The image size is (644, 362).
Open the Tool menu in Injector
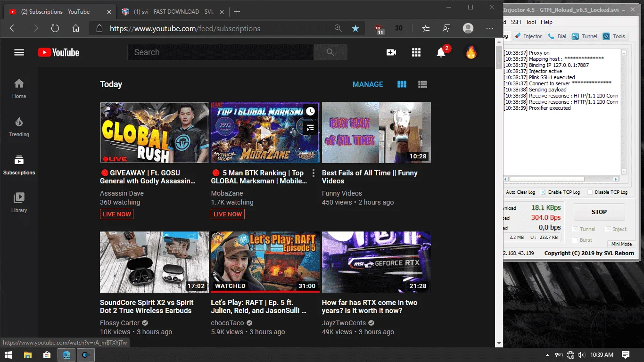coord(531,22)
